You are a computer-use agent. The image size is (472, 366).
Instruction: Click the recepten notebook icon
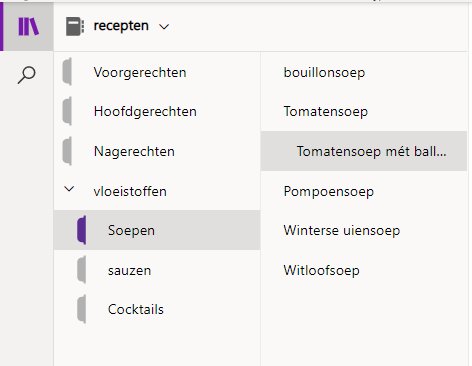click(75, 26)
